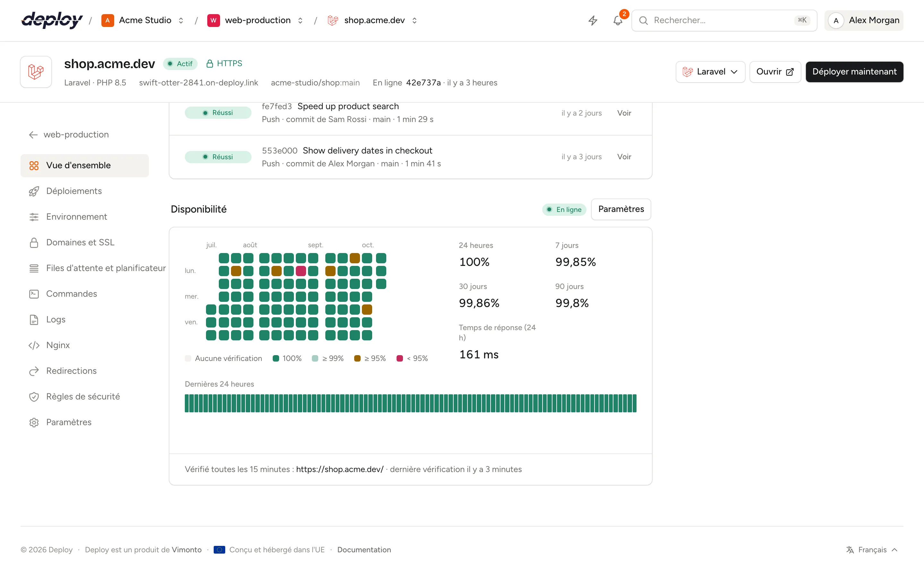Focus the Rechercher search field
The width and height of the screenshot is (924, 578).
pos(724,20)
